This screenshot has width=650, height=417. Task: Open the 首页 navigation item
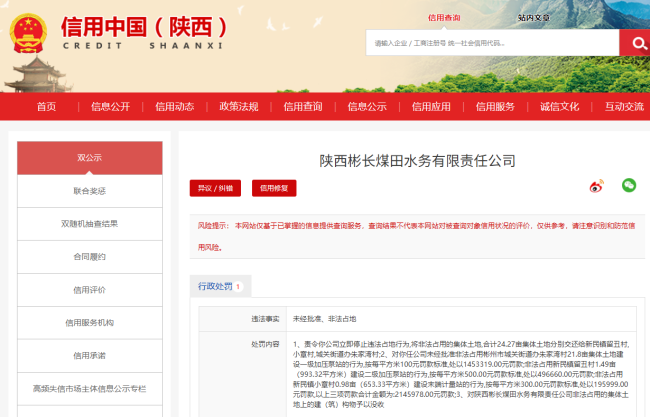46,107
